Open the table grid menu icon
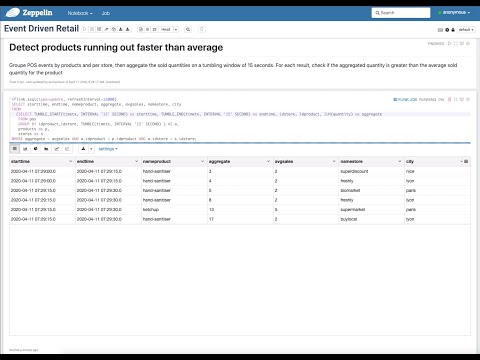This screenshot has height=360, width=480. coord(466,161)
